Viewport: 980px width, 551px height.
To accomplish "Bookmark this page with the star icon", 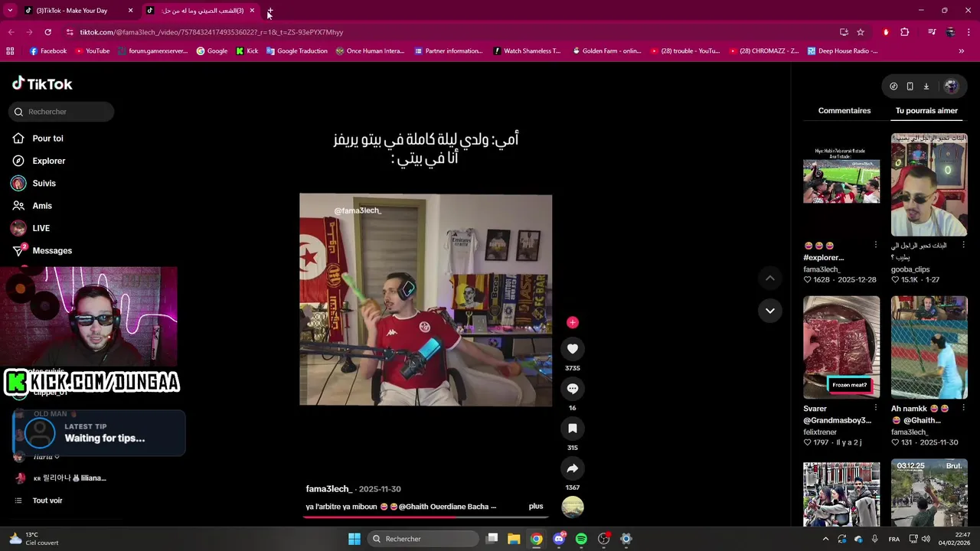I will 861,32.
